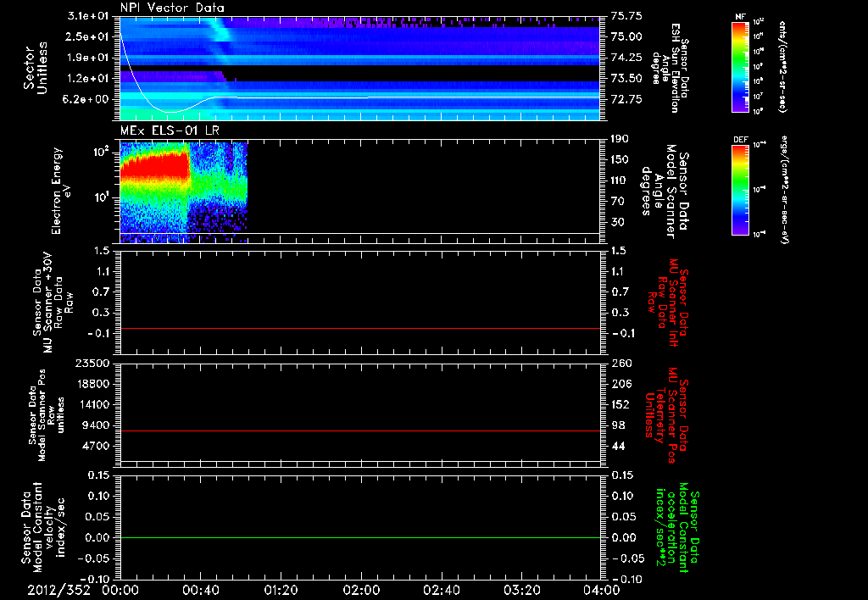
Task: Click the '70' scanner angle tick label
Action: 618,202
